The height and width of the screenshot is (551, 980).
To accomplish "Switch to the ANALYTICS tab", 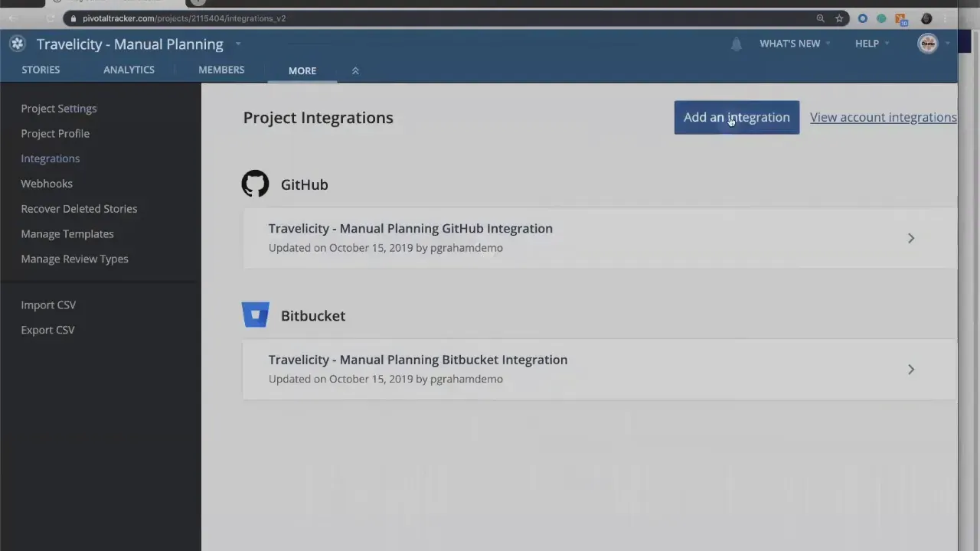I will tap(129, 70).
